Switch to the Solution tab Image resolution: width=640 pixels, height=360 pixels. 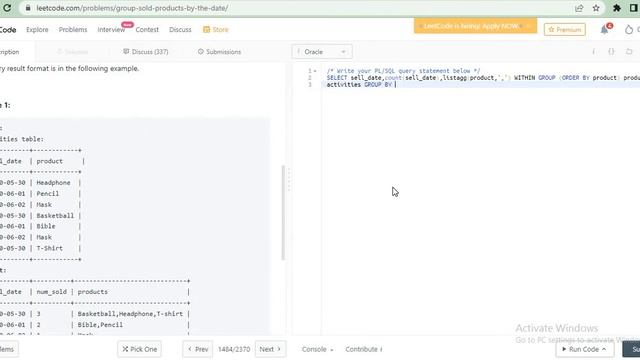[x=72, y=52]
